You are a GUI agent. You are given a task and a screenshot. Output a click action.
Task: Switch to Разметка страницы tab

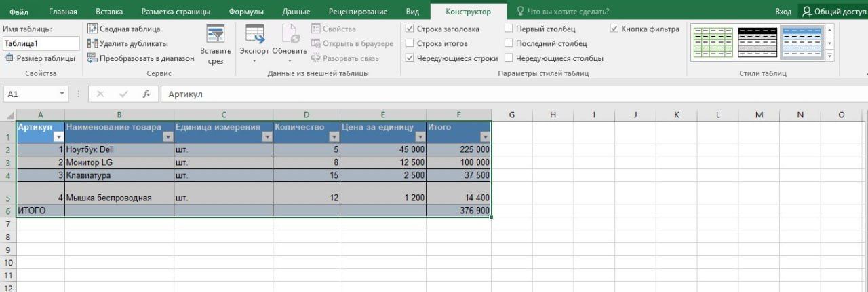point(176,12)
